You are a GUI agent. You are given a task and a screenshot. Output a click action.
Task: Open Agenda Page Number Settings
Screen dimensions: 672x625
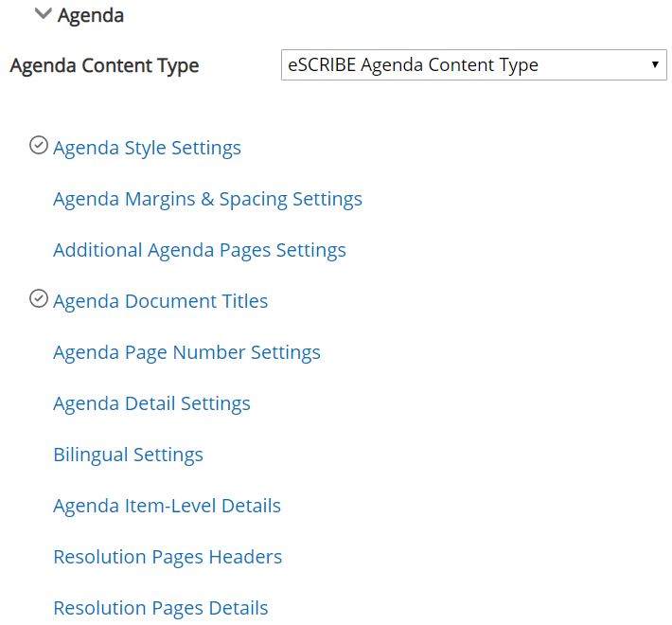(186, 352)
